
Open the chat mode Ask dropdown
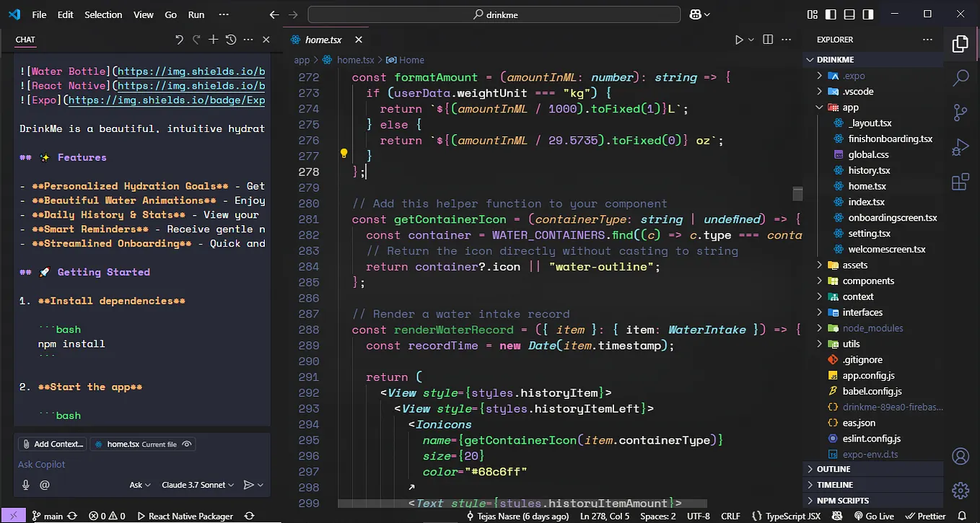(139, 485)
